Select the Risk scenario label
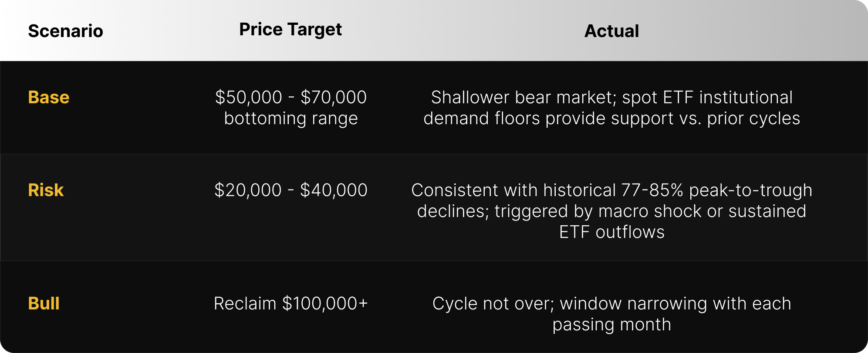 pyautogui.click(x=46, y=190)
